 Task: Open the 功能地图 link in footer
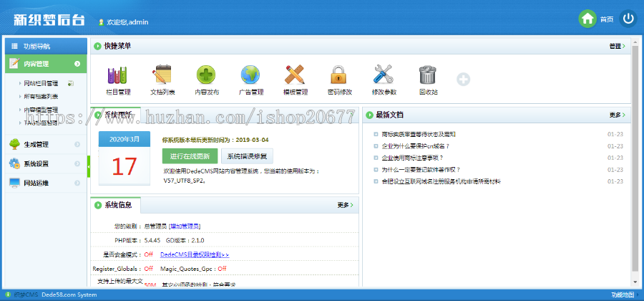click(623, 295)
